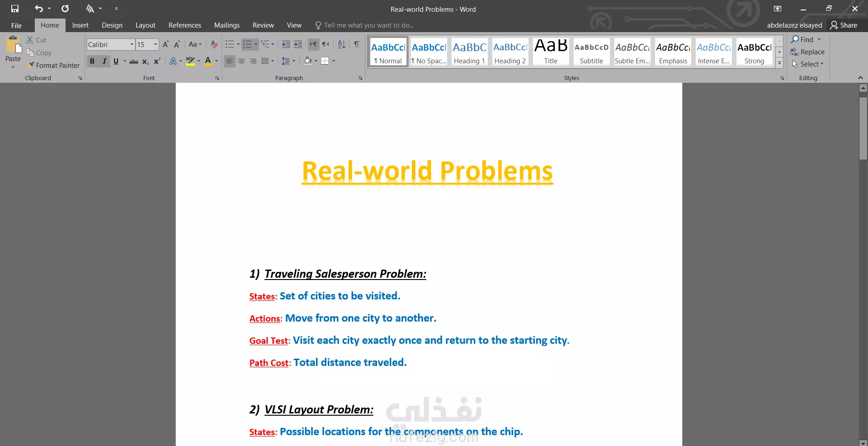Align text to the left
The image size is (868, 446).
[230, 61]
